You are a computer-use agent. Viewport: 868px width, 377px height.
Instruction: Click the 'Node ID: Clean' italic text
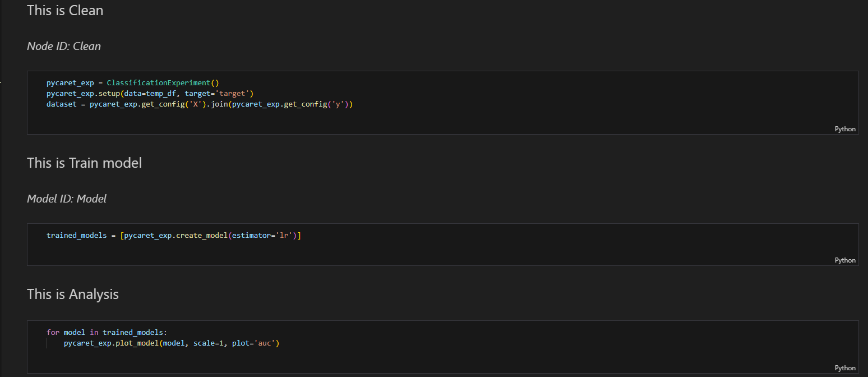[64, 46]
